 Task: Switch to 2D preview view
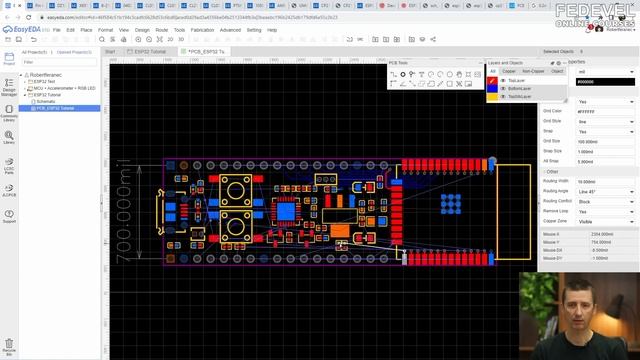tap(170, 40)
